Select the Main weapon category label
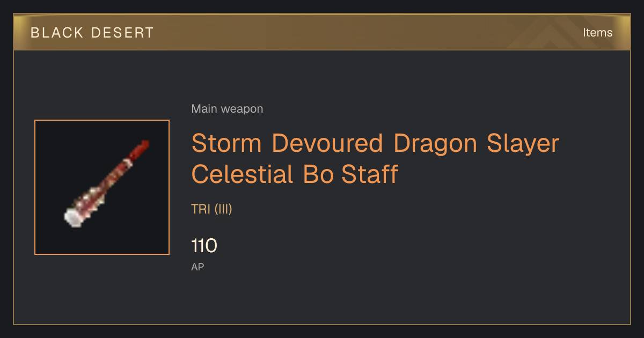 (x=227, y=109)
